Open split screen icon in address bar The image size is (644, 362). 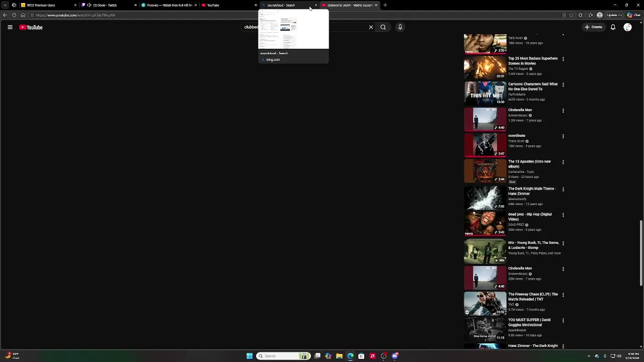coord(564,15)
